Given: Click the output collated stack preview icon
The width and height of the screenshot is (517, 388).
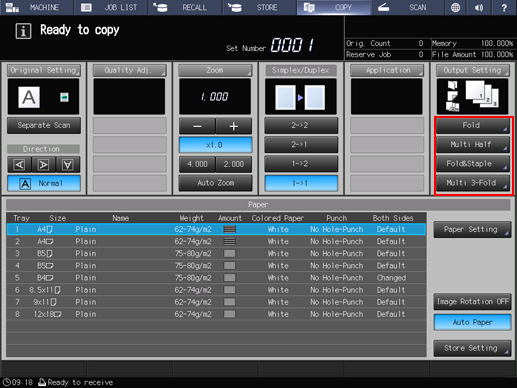Looking at the screenshot, I should tap(482, 94).
